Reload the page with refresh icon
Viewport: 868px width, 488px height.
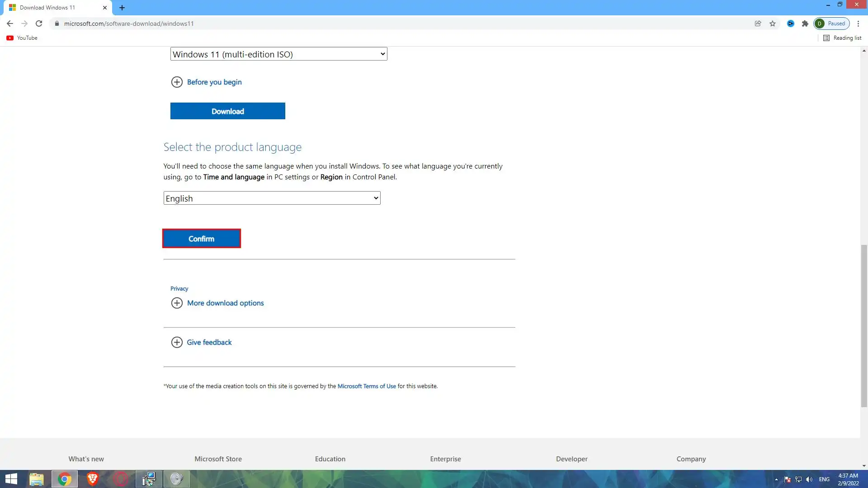(39, 23)
